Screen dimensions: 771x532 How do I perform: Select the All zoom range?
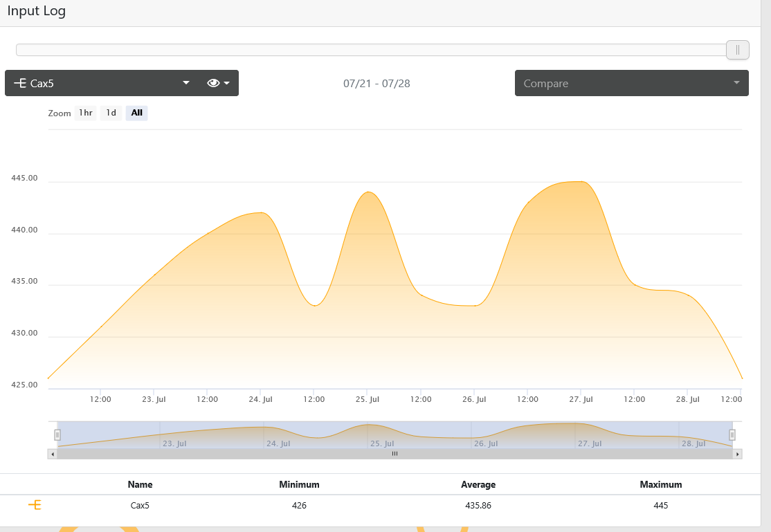pyautogui.click(x=137, y=113)
